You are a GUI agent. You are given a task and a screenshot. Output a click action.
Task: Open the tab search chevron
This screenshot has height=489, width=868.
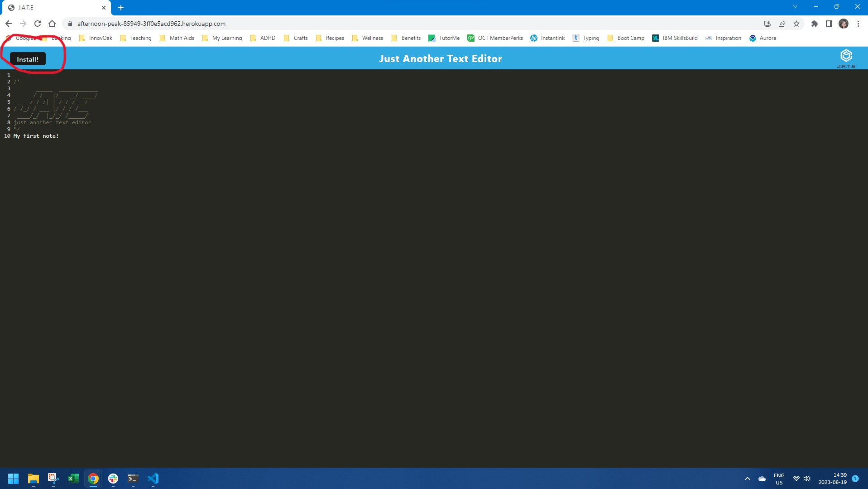(x=796, y=6)
